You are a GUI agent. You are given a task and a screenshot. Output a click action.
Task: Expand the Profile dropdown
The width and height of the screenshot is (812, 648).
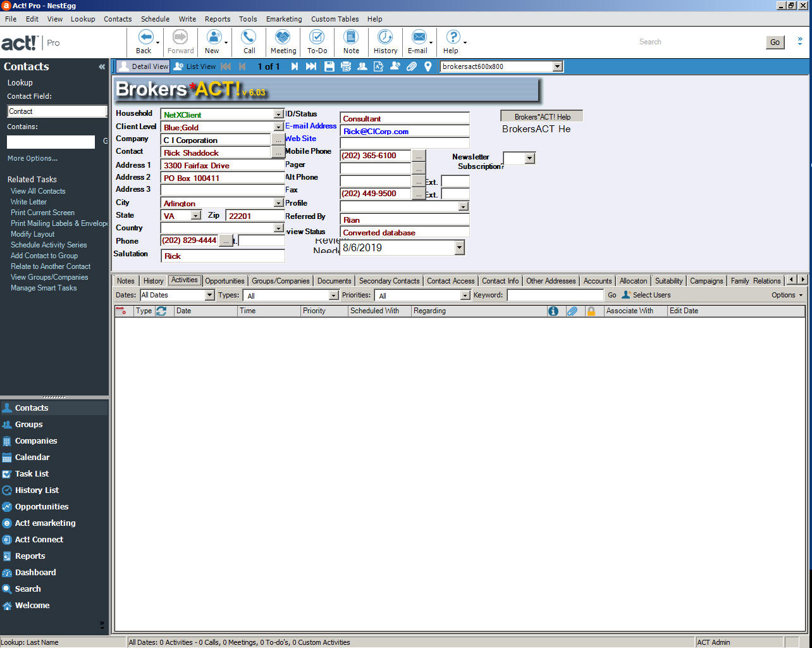[x=464, y=206]
